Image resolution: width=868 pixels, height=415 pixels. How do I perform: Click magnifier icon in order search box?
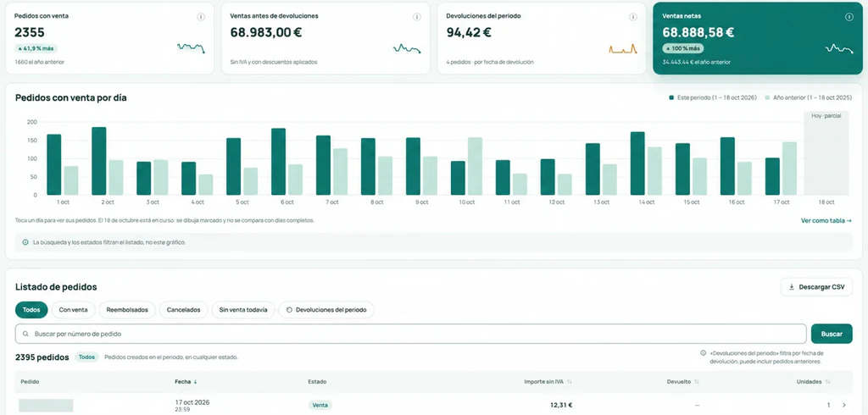(25, 335)
